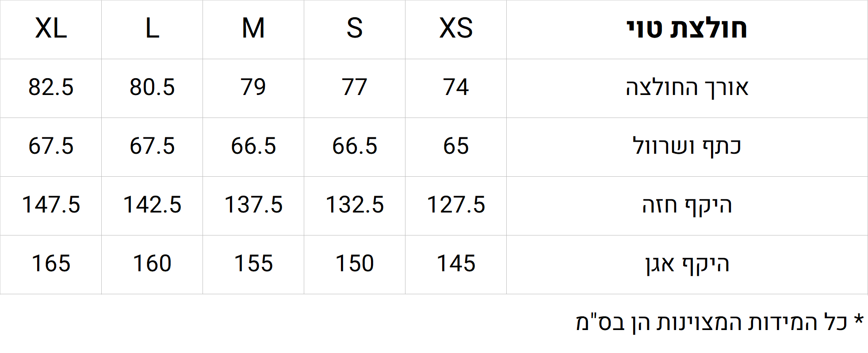This screenshot has width=868, height=353.
Task: Click the XL column header
Action: click(51, 29)
